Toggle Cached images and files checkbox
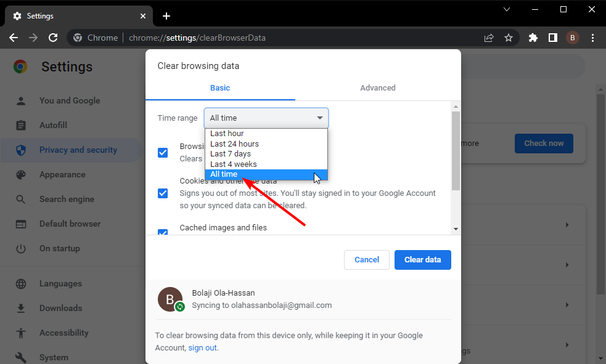Image resolution: width=606 pixels, height=364 pixels. pyautogui.click(x=163, y=232)
